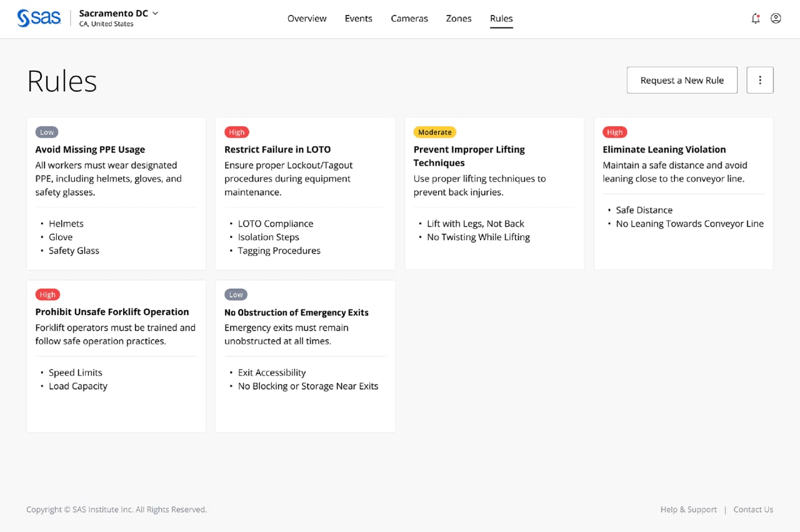This screenshot has height=532, width=800.
Task: Click the Eliminate Leaning Violation card title
Action: point(664,149)
